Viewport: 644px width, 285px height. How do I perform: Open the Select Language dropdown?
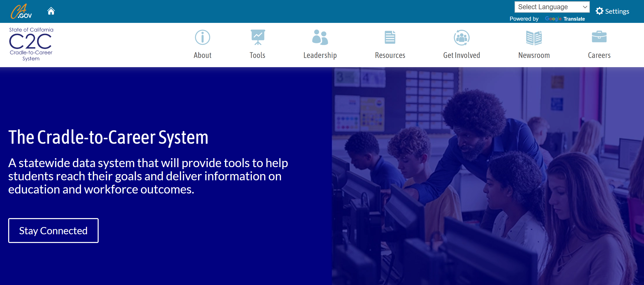point(552,7)
